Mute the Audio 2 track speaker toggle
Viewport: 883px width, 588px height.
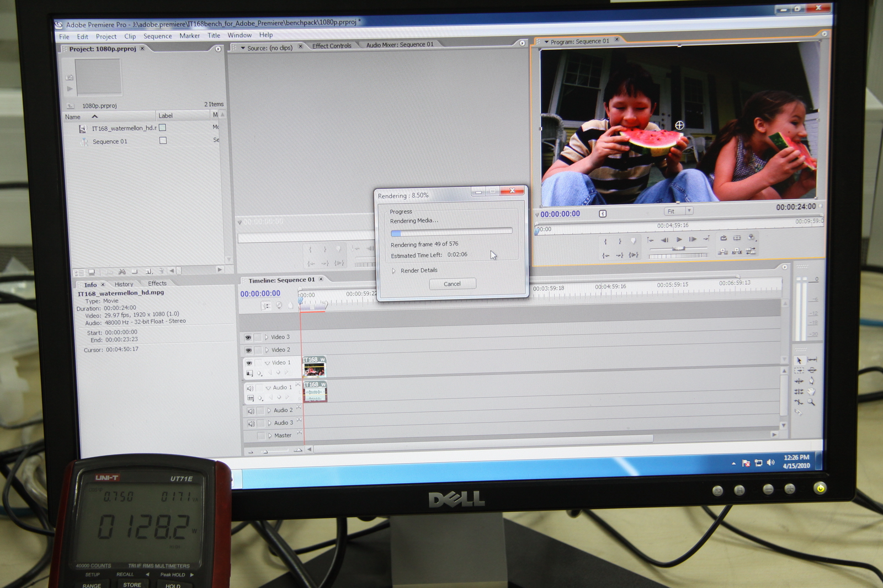[251, 411]
